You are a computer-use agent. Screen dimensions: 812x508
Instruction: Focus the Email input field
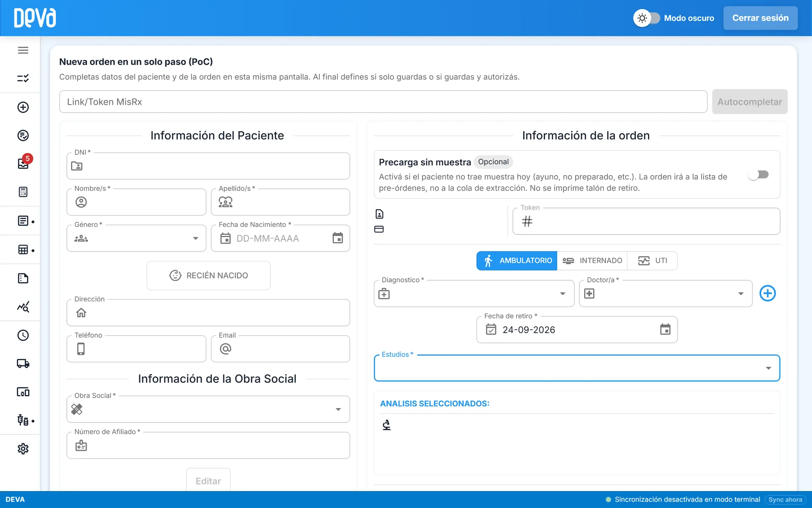(x=280, y=349)
